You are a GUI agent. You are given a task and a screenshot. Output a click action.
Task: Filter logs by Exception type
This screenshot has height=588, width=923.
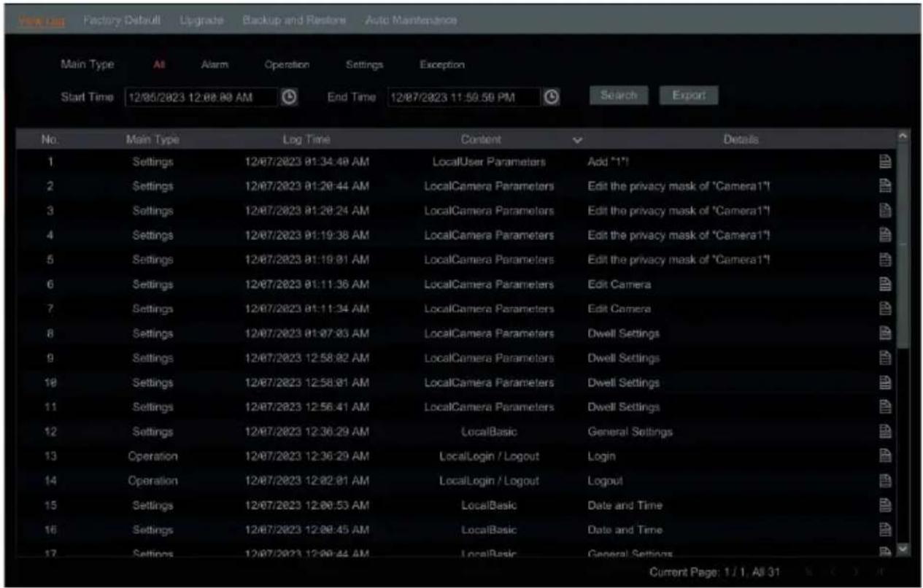coord(442,65)
